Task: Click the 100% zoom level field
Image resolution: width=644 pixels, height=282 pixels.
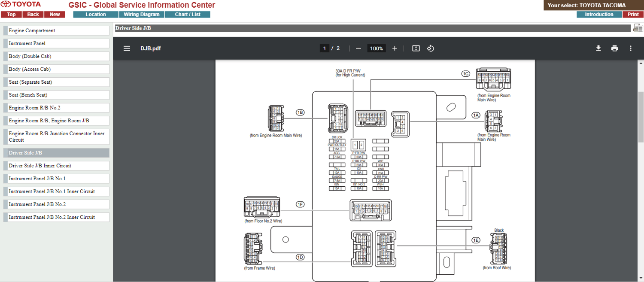Action: tap(377, 49)
